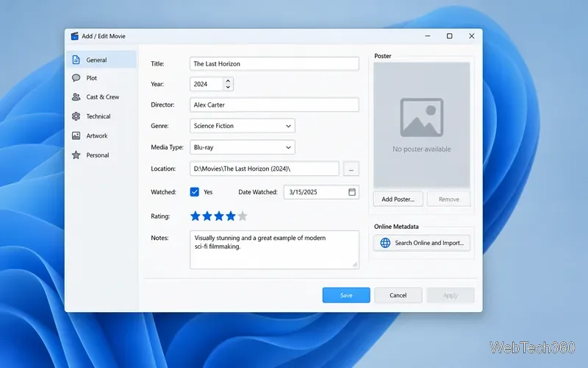This screenshot has width=588, height=368.
Task: Close the Add / Edit Movie window
Action: [x=471, y=36]
